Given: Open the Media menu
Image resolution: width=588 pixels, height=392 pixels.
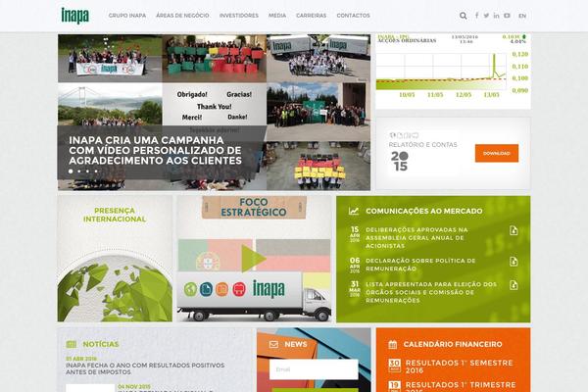Looking at the screenshot, I should pyautogui.click(x=277, y=16).
